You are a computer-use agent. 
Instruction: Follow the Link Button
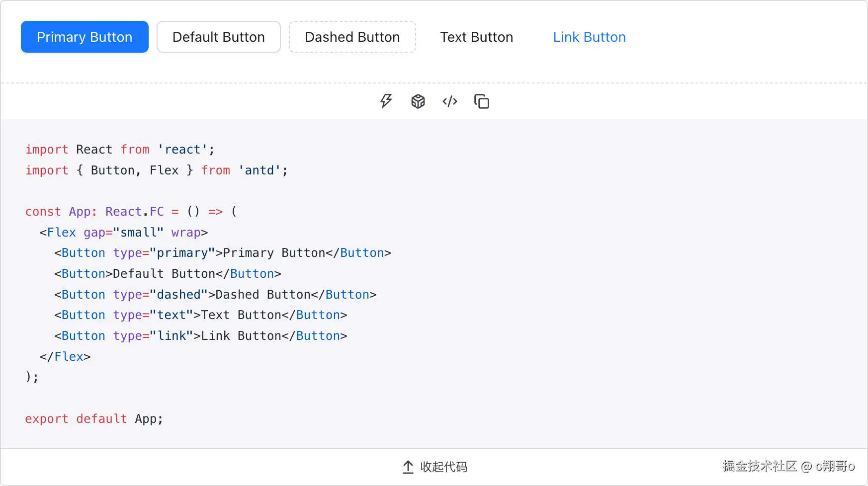point(589,37)
